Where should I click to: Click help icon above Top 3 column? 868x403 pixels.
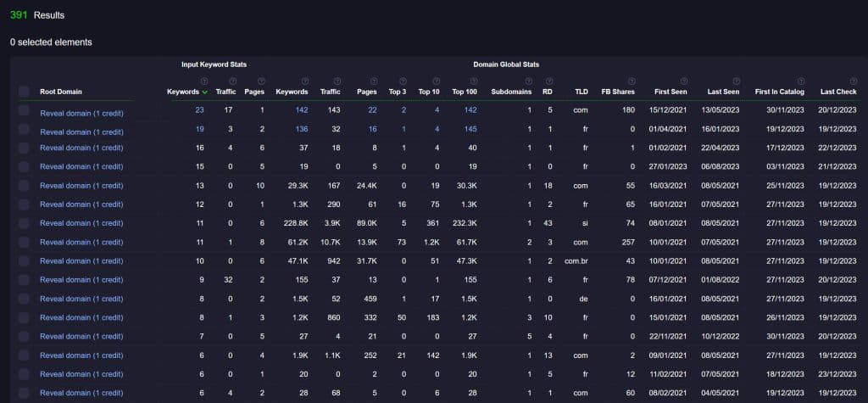[x=403, y=81]
